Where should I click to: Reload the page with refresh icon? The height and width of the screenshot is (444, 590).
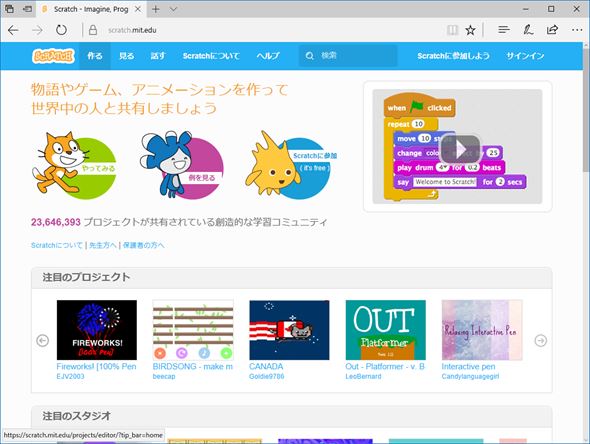61,30
